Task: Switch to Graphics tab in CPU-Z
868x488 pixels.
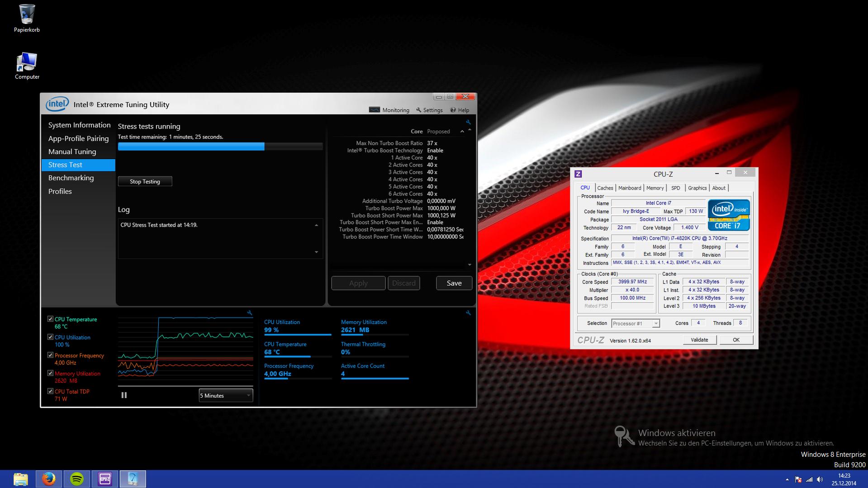Action: click(x=697, y=188)
